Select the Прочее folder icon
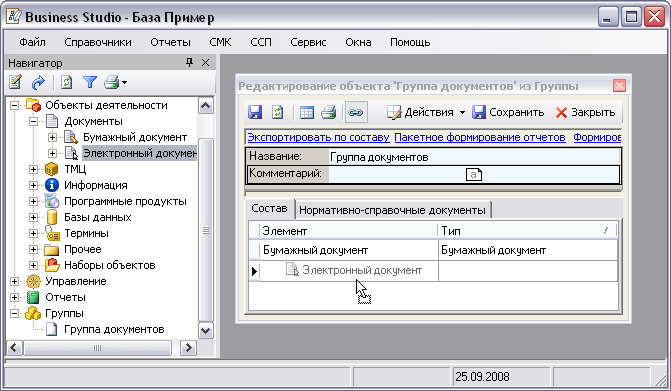This screenshot has height=391, width=671. click(x=52, y=249)
